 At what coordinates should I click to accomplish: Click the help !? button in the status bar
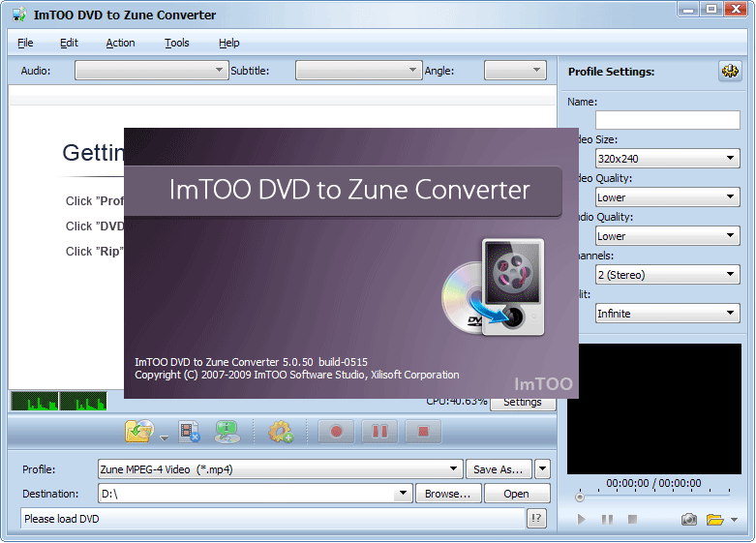pos(536,519)
